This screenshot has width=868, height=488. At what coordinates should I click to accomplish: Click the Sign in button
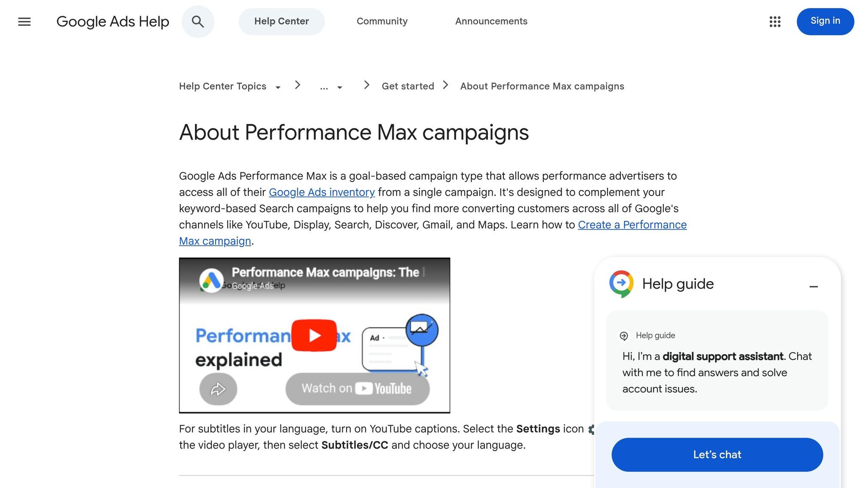tap(825, 22)
